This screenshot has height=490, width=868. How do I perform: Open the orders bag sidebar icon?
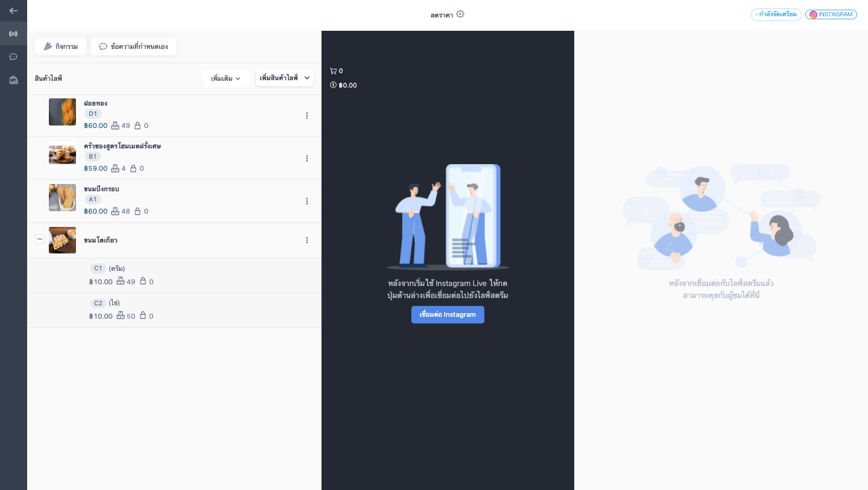pos(13,80)
